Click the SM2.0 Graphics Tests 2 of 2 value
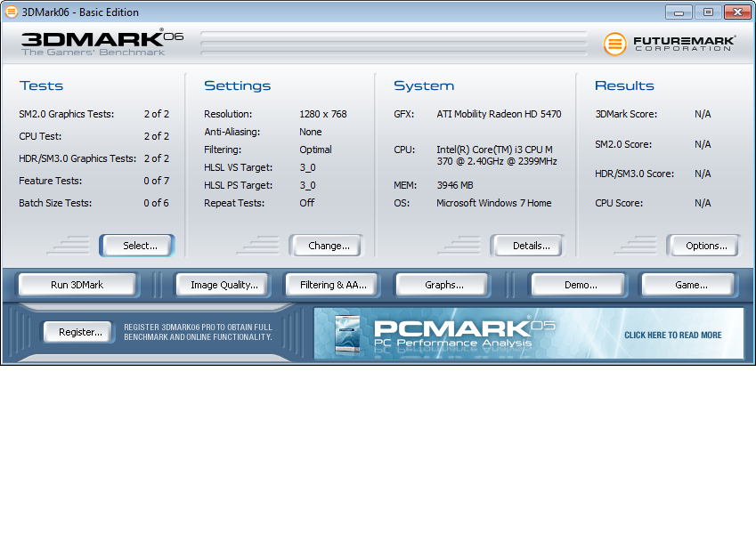Screen dimensions: 756x534 [156, 114]
